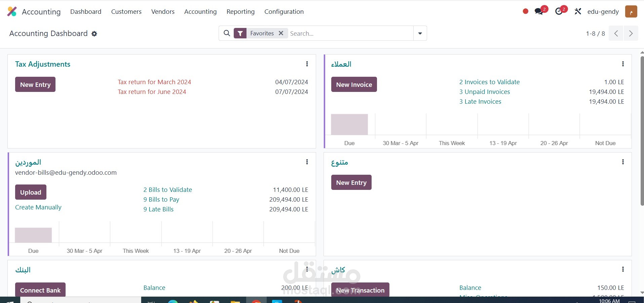The height and width of the screenshot is (303, 644).
Task: Click the 10:06 AM taskbar clock
Action: (609, 301)
